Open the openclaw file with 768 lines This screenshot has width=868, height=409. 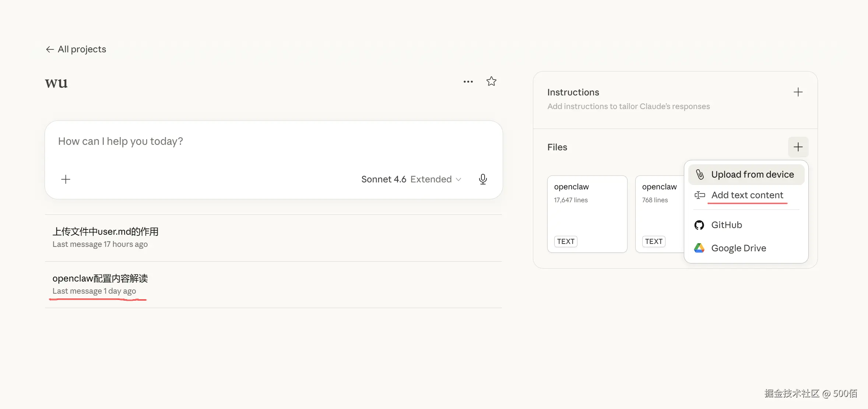pyautogui.click(x=659, y=214)
